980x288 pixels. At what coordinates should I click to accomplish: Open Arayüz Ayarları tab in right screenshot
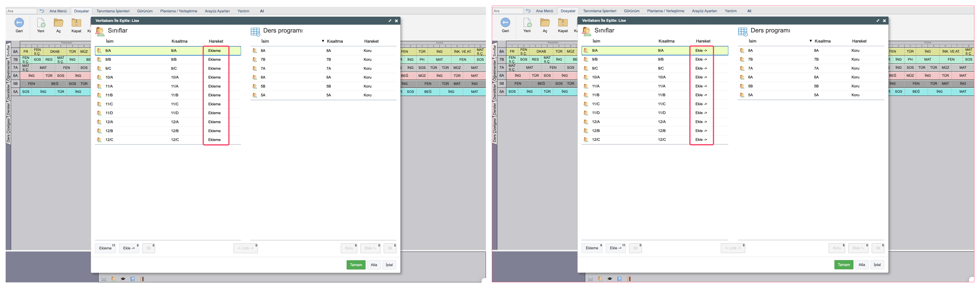coord(704,11)
